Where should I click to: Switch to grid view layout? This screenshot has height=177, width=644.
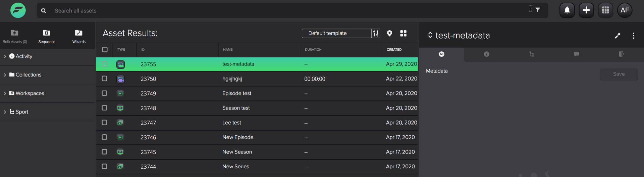[x=403, y=33]
